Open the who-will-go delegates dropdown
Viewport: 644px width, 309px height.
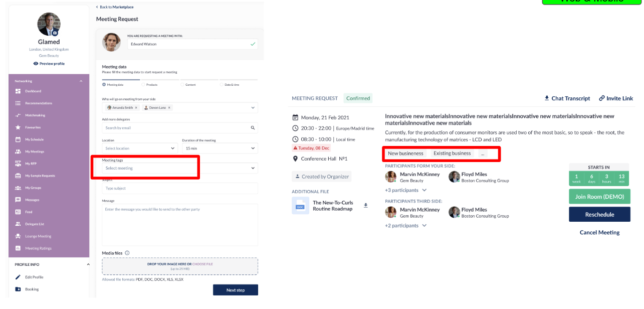253,108
